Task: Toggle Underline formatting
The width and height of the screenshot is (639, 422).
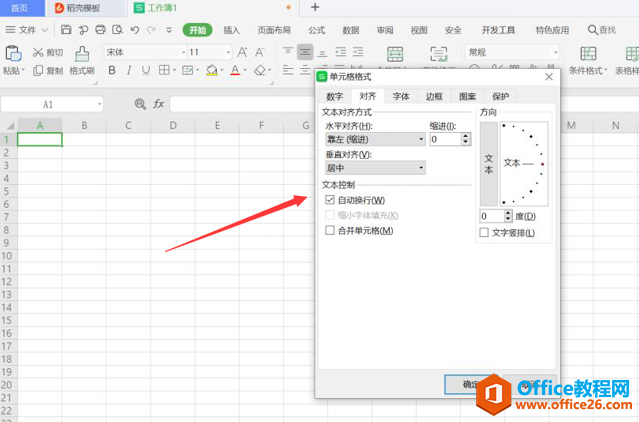Action: click(145, 70)
